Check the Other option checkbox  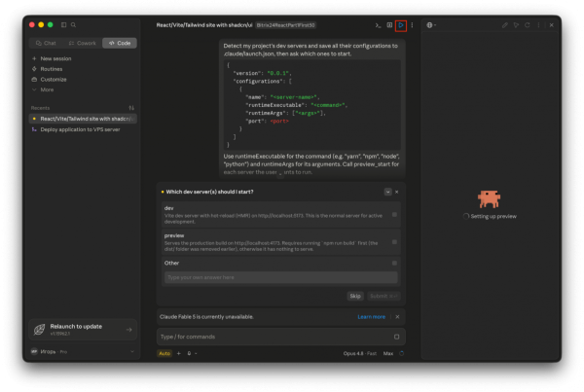394,264
